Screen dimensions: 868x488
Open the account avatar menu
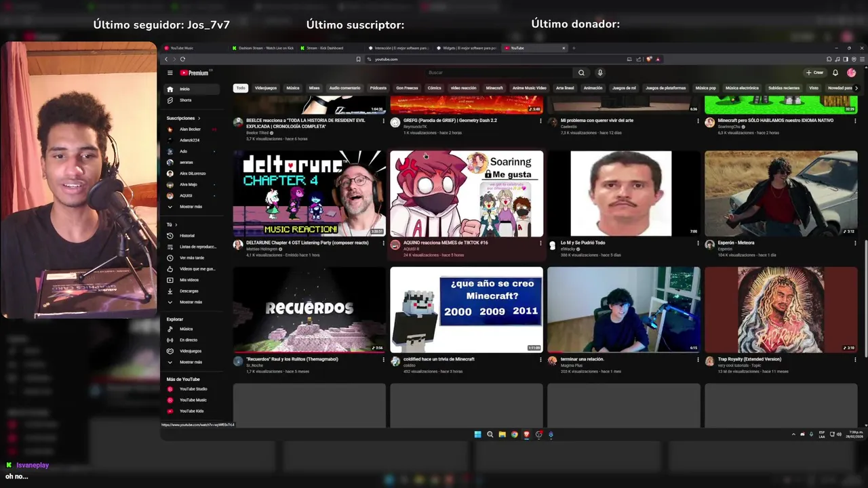[x=851, y=73]
